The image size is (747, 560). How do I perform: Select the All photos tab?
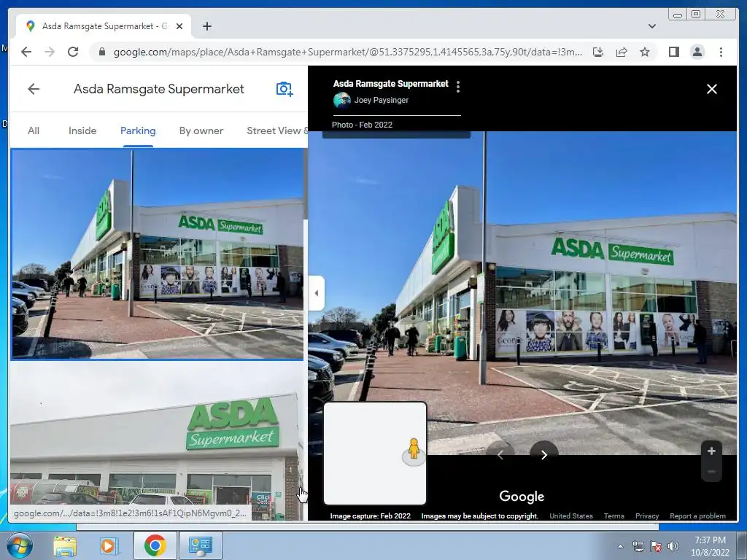(34, 131)
